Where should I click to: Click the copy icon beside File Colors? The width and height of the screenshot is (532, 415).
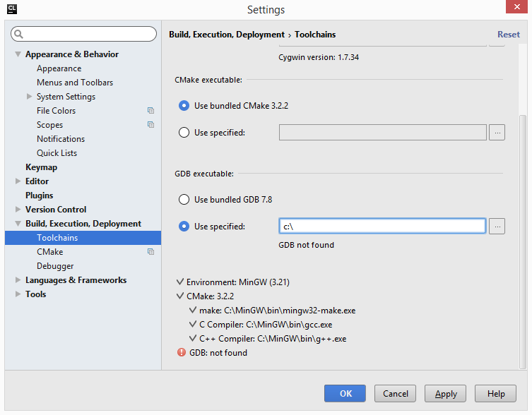pos(150,111)
